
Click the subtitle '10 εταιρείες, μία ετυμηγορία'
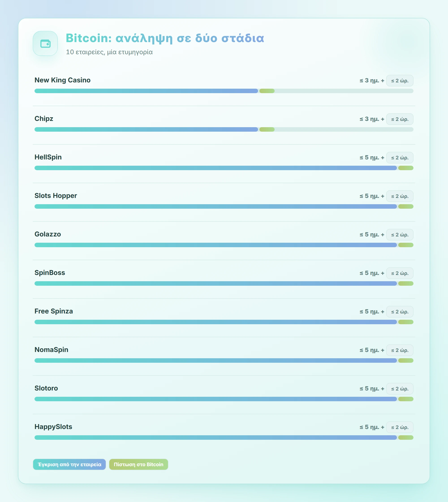[109, 52]
